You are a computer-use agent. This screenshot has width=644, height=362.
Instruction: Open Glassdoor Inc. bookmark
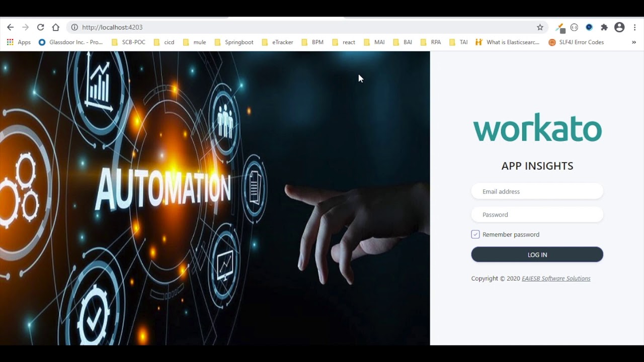pos(71,42)
